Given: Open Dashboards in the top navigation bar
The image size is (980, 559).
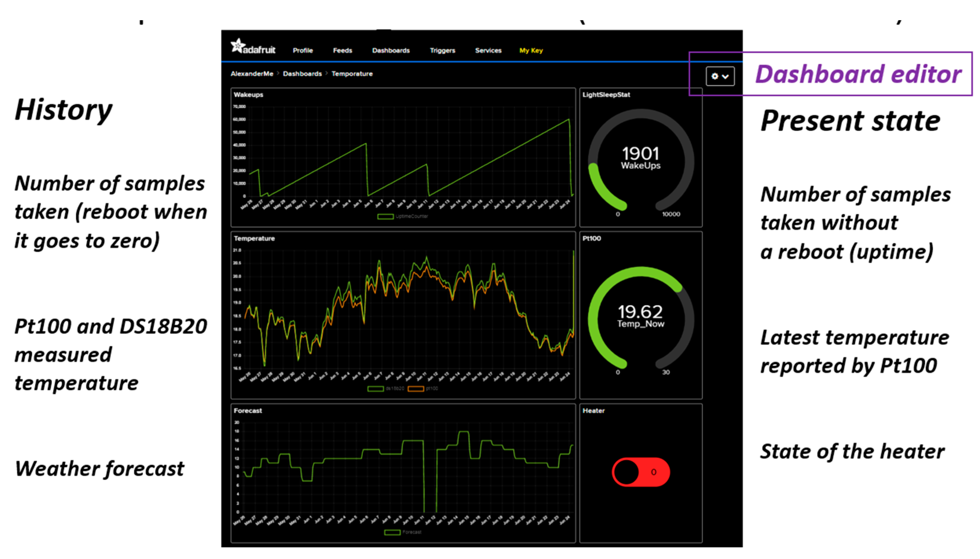Looking at the screenshot, I should coord(391,50).
